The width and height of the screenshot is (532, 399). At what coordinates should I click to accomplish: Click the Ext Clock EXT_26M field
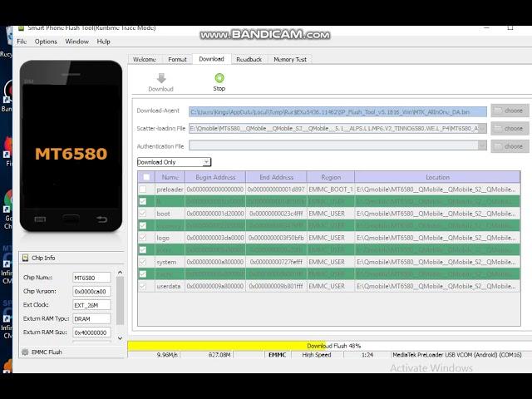(91, 305)
